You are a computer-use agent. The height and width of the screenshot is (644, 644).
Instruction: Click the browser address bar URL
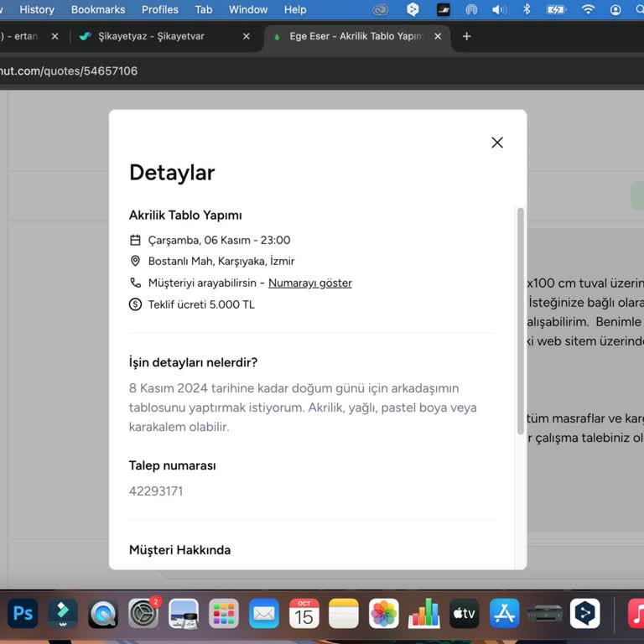coord(69,71)
